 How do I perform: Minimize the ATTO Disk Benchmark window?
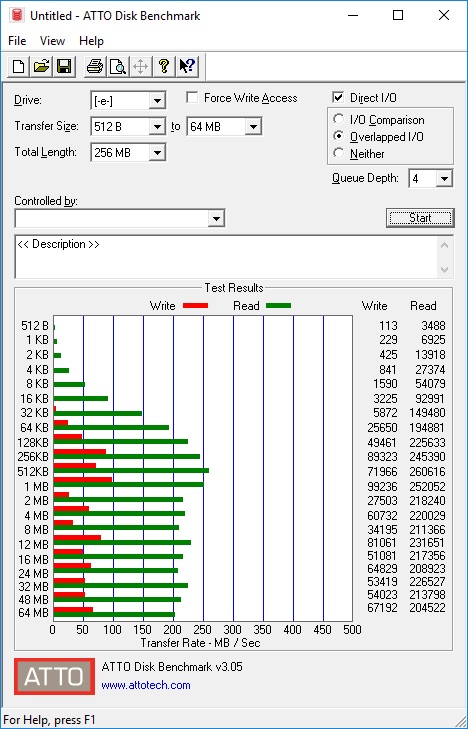click(353, 15)
